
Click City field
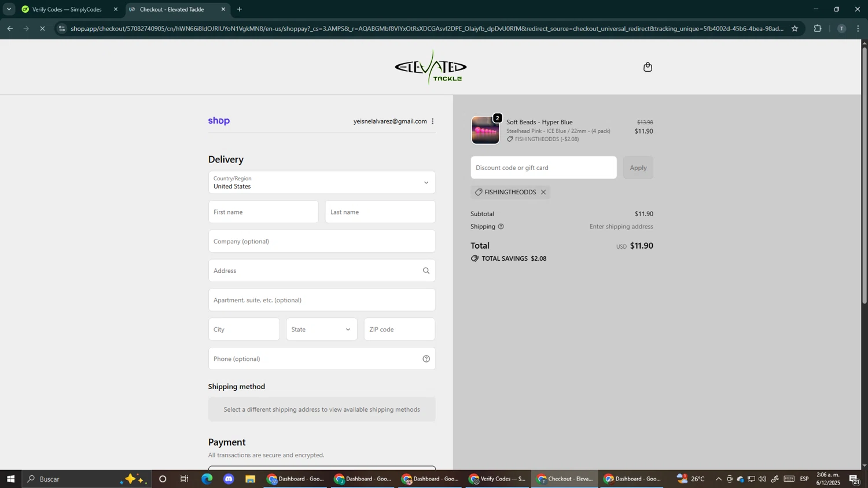tap(244, 330)
